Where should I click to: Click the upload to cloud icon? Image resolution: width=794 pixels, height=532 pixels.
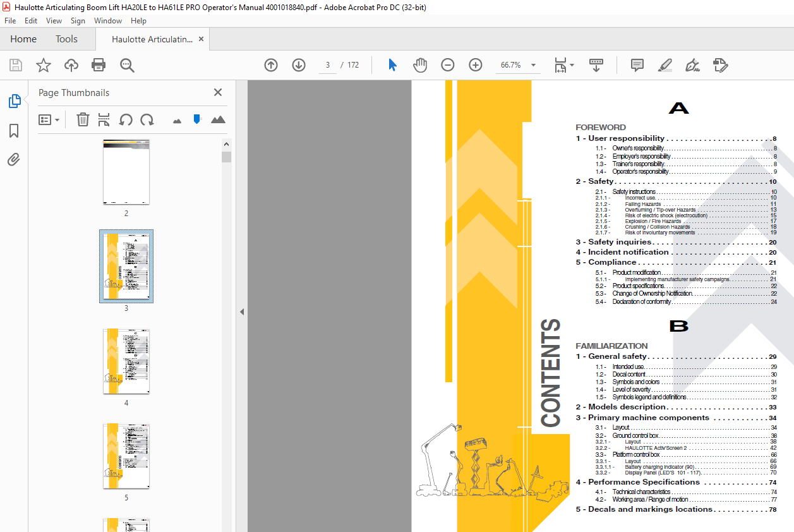coord(71,65)
